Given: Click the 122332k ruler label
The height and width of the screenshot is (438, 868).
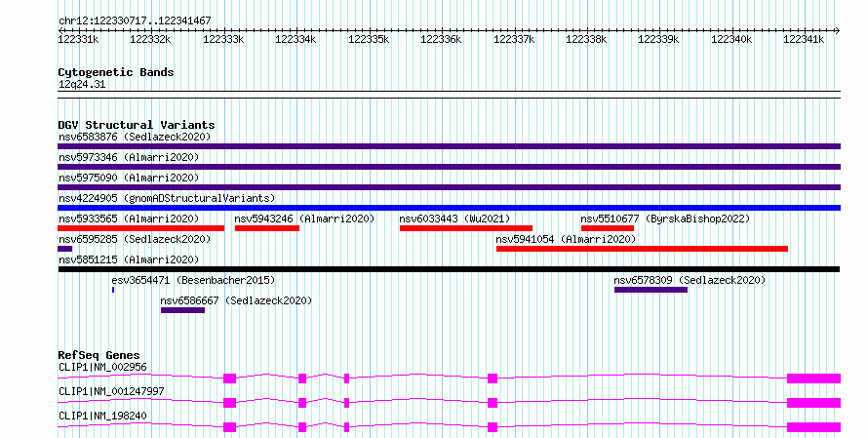Looking at the screenshot, I should (x=150, y=39).
